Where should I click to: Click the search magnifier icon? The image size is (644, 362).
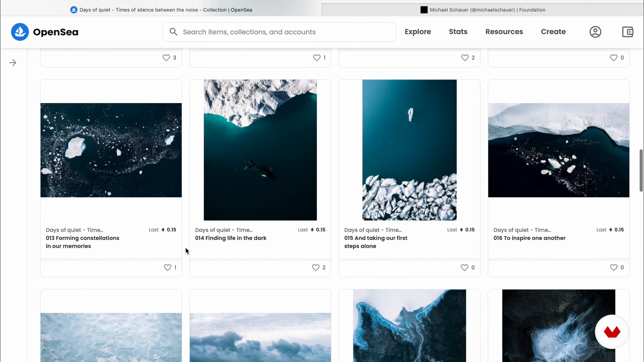(x=173, y=32)
